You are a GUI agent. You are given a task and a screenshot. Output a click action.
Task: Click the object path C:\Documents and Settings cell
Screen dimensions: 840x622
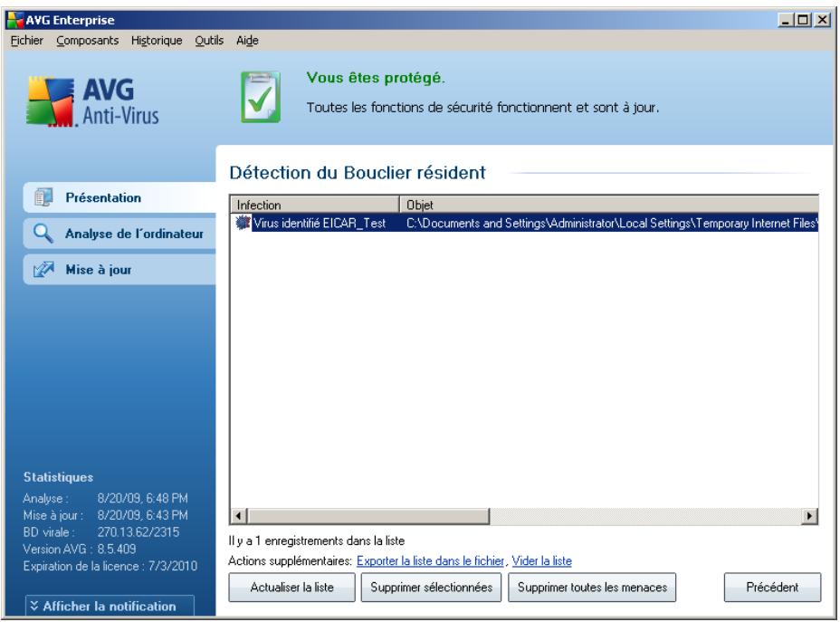[611, 223]
